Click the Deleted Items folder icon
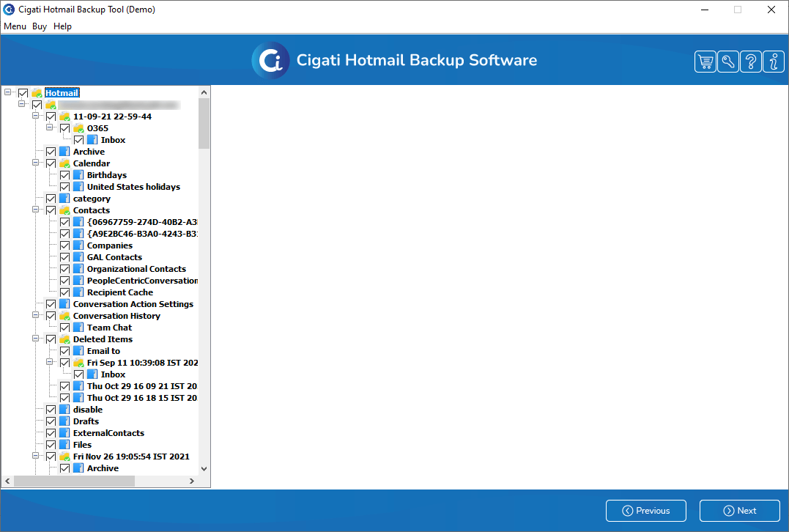This screenshot has width=789, height=532. (64, 339)
